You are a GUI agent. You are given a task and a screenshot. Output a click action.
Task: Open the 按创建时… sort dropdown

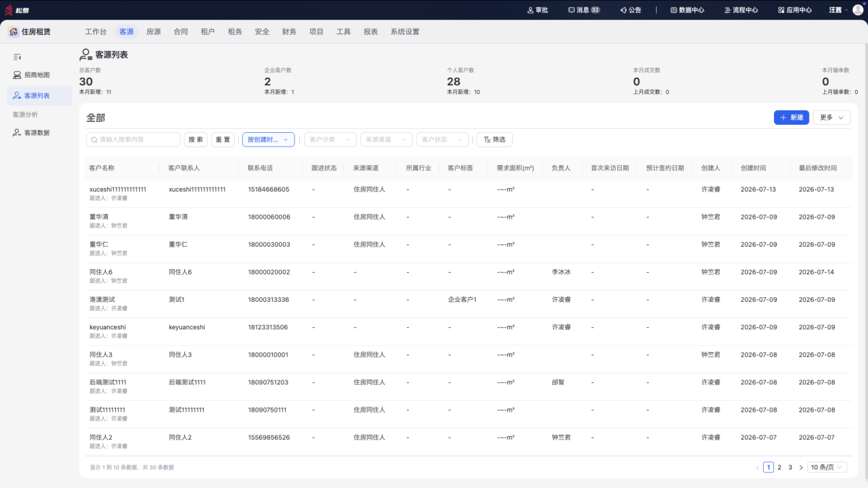coord(268,140)
